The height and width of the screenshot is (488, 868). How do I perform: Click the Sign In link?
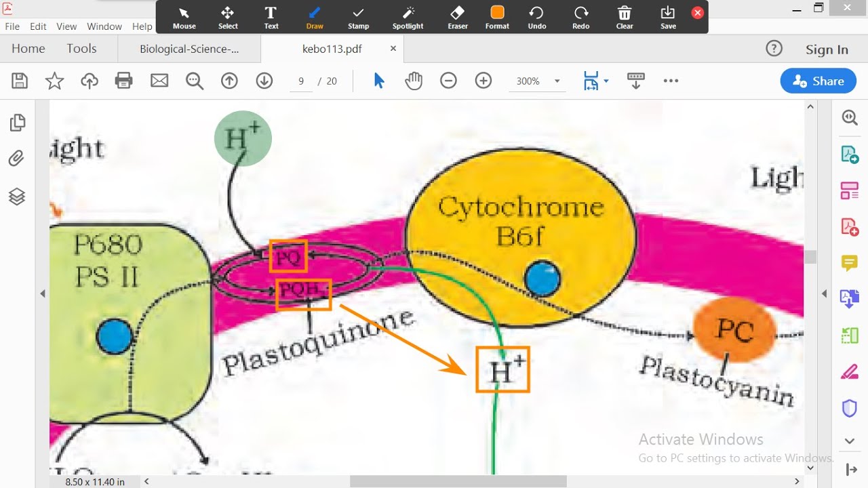(x=827, y=49)
